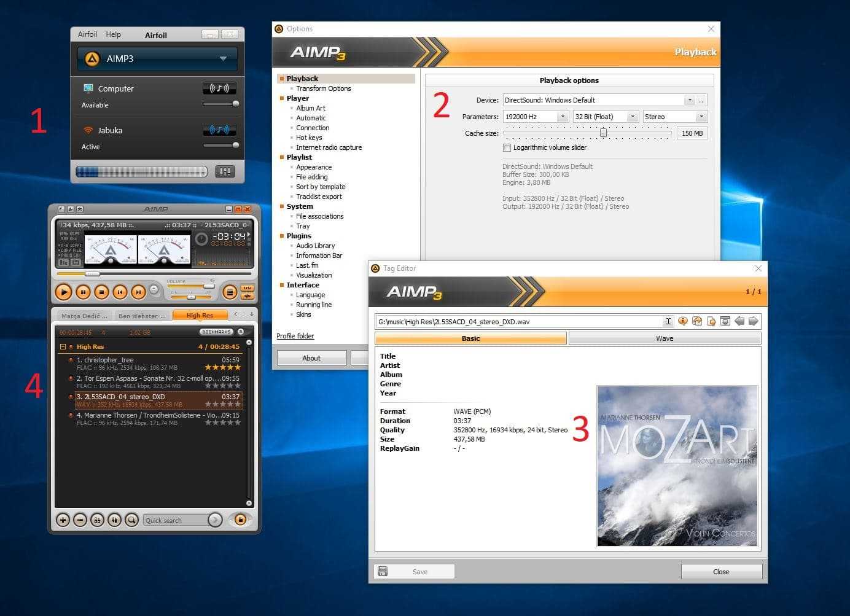This screenshot has height=616, width=850.
Task: Skip to next track in AIMP
Action: point(138,292)
